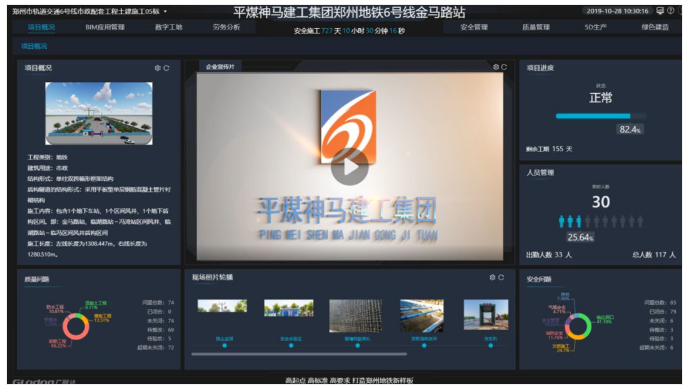The width and height of the screenshot is (685, 389).
Task: Click 问题总数 74 in 质量问题
Action: [x=158, y=302]
